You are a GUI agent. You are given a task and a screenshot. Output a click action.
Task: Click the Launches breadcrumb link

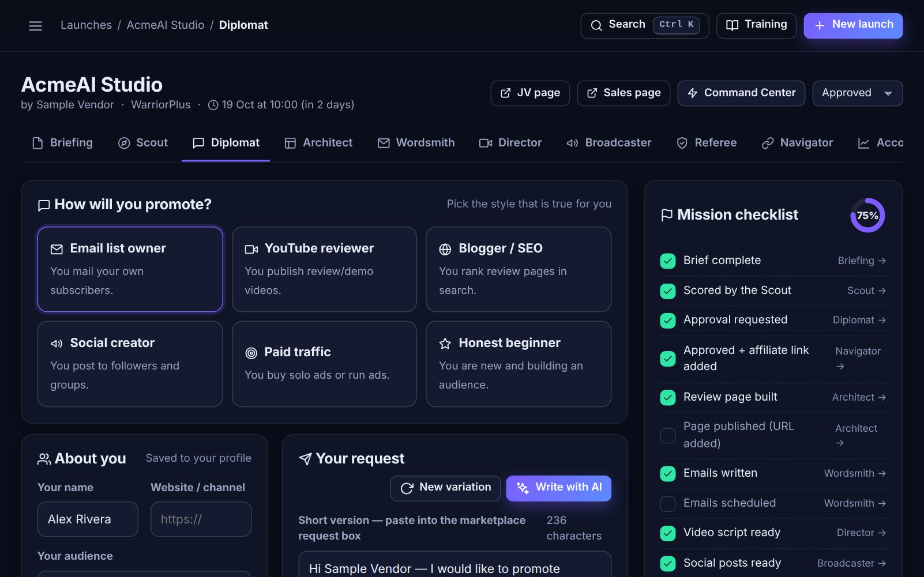pyautogui.click(x=87, y=25)
